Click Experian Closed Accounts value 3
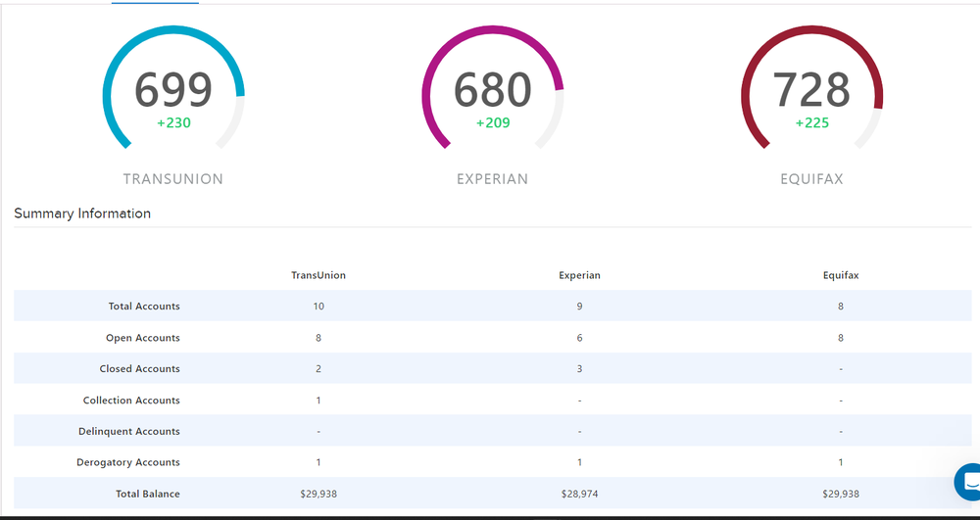This screenshot has width=980, height=520. pos(579,369)
